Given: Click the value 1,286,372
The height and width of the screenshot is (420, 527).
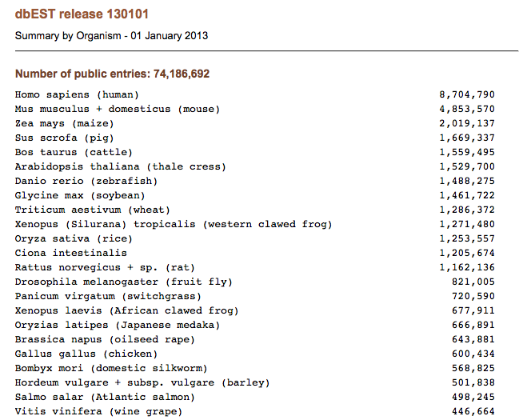Looking at the screenshot, I should point(467,210).
